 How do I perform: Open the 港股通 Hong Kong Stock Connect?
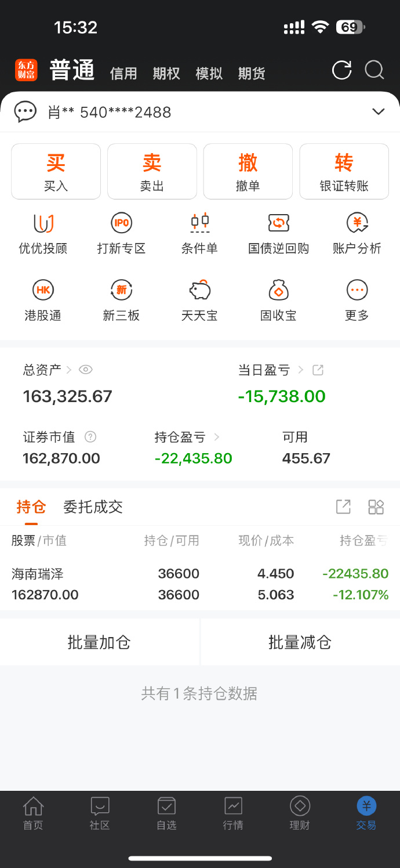pos(43,299)
